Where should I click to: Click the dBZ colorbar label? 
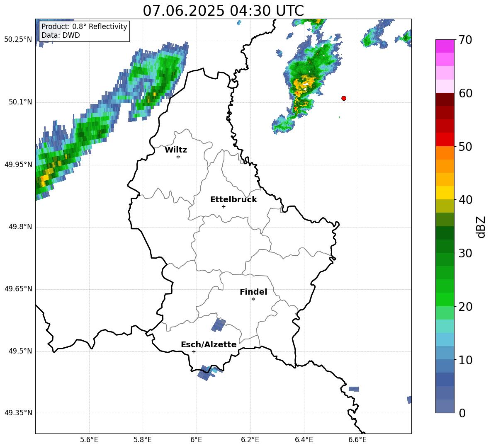[x=481, y=227]
